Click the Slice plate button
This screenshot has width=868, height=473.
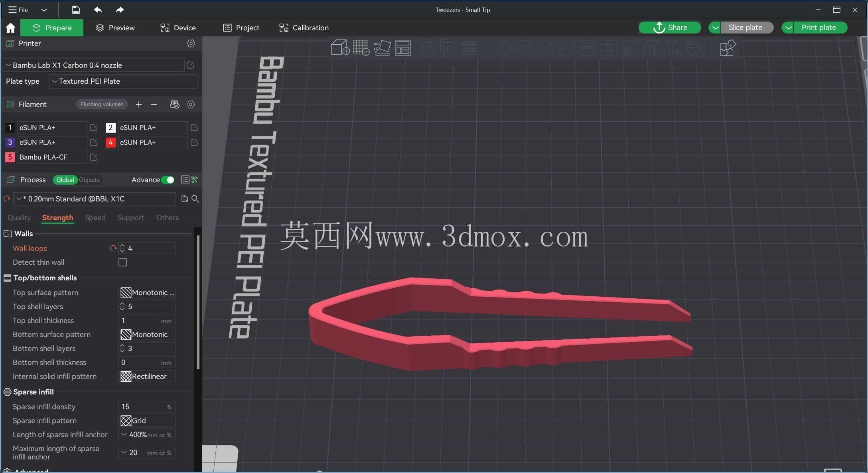pyautogui.click(x=746, y=28)
